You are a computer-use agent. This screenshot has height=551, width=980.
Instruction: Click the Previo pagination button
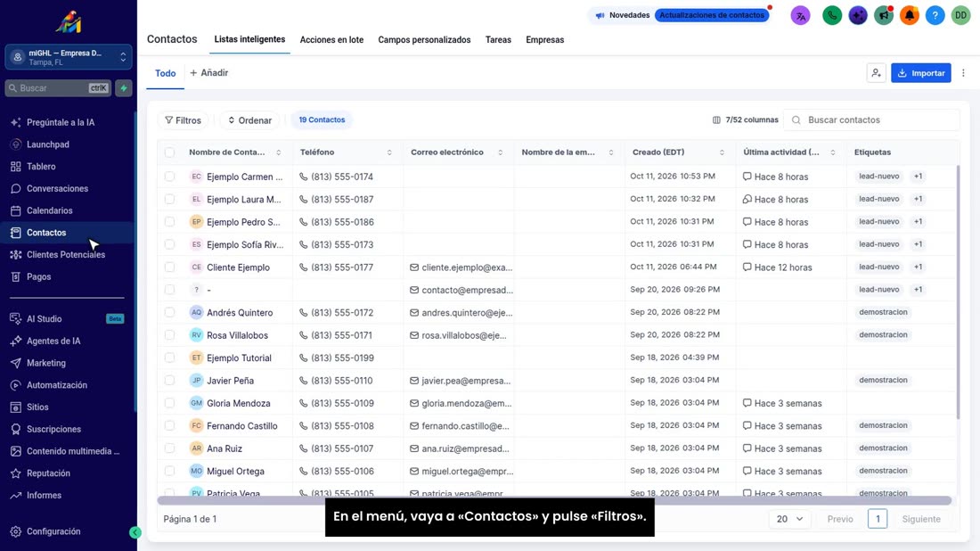point(840,519)
